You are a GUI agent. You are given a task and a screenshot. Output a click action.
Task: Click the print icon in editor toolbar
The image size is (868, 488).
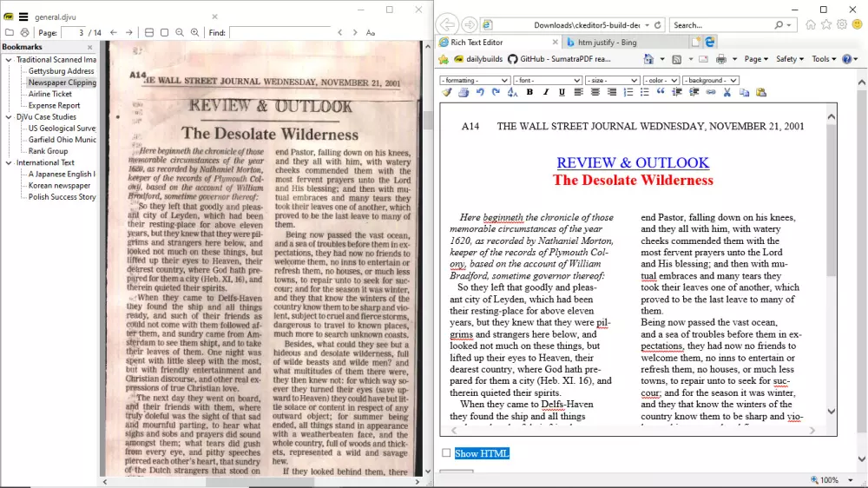464,93
